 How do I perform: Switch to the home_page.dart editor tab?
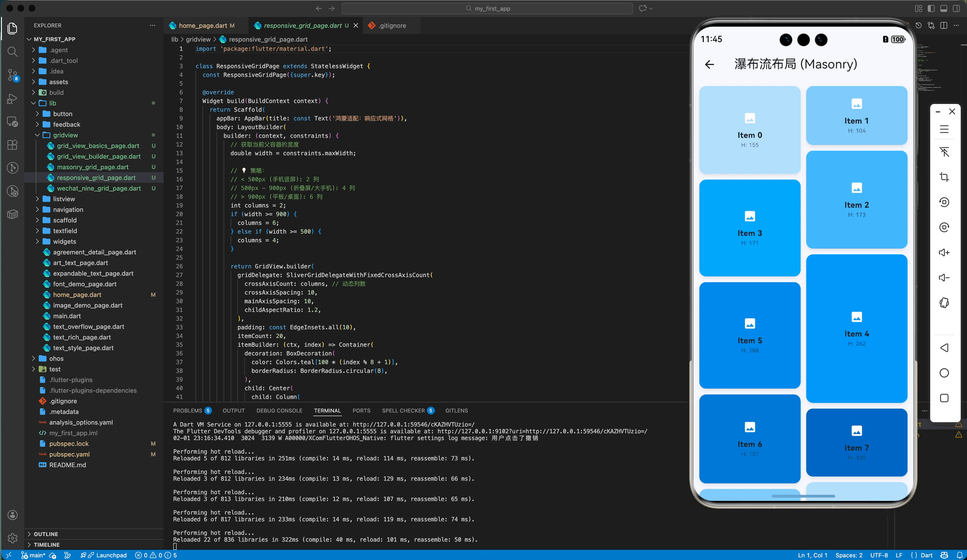(203, 26)
